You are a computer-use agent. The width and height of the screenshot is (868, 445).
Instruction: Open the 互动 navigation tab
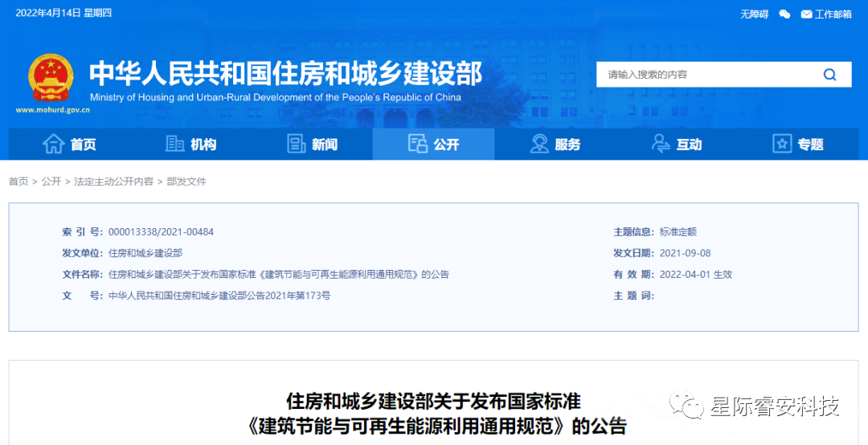(677, 145)
